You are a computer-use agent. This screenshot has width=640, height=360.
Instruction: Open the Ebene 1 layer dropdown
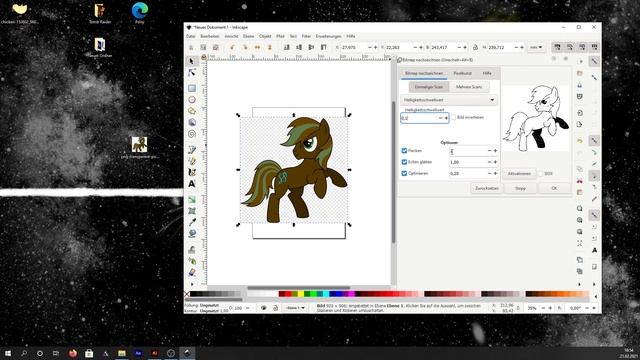pos(295,308)
